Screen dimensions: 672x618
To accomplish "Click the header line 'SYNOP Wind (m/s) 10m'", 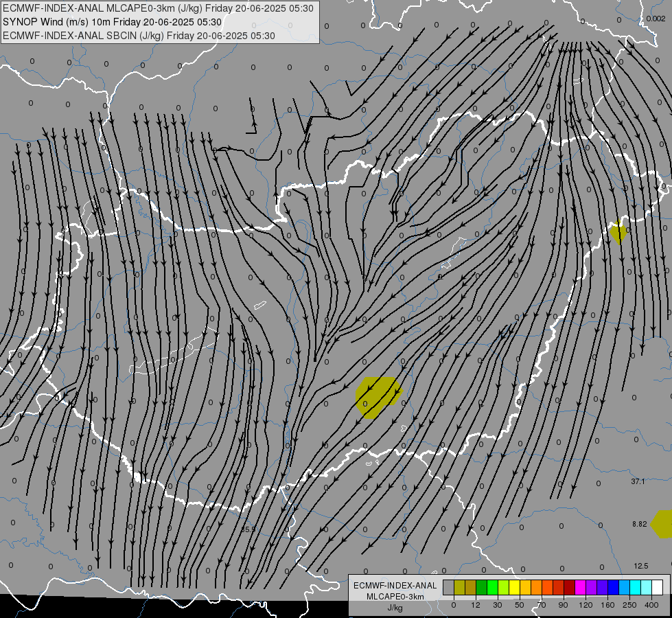I will (55, 22).
